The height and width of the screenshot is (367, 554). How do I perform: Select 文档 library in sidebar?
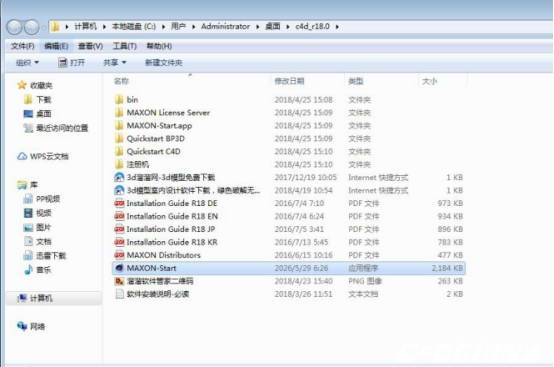44,242
